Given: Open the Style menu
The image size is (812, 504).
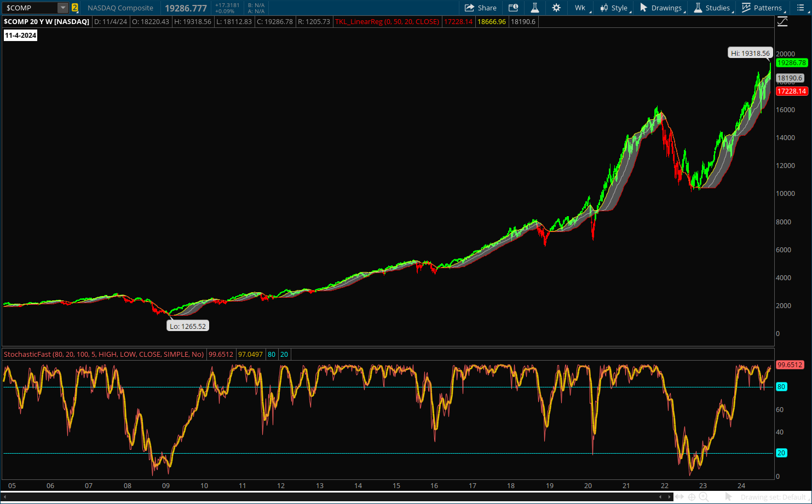Looking at the screenshot, I should click(615, 8).
